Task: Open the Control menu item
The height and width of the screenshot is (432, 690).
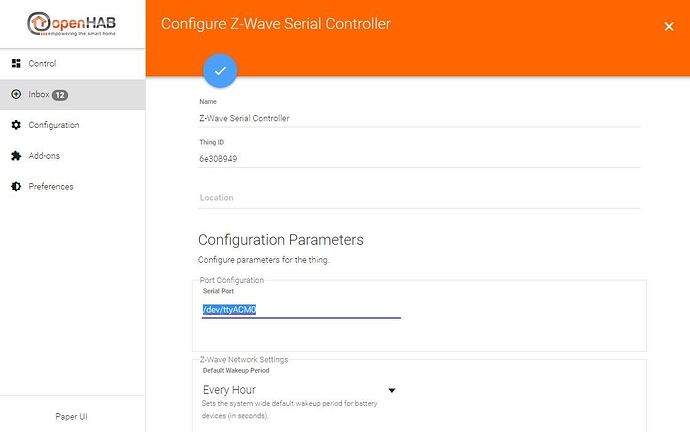Action: point(42,63)
